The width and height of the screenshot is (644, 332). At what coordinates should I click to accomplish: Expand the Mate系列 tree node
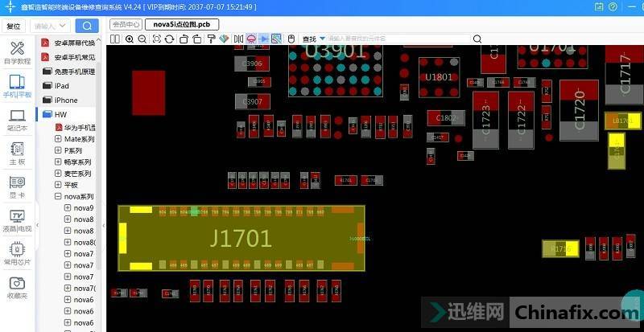click(58, 139)
